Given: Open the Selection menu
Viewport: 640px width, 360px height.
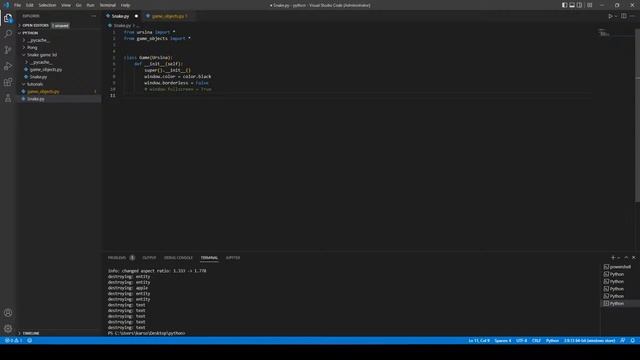Looking at the screenshot, I should (47, 5).
